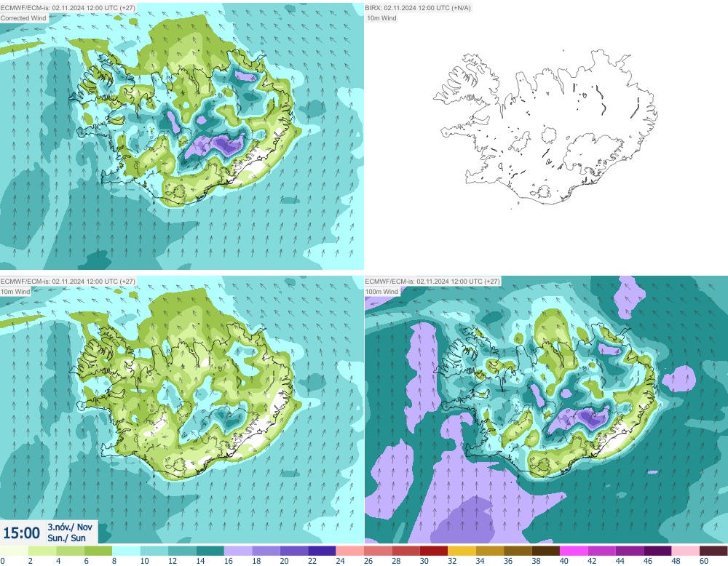Screen dimensions: 728x566
Task: Select legend swatch between 16 and 18
Action: [238, 551]
